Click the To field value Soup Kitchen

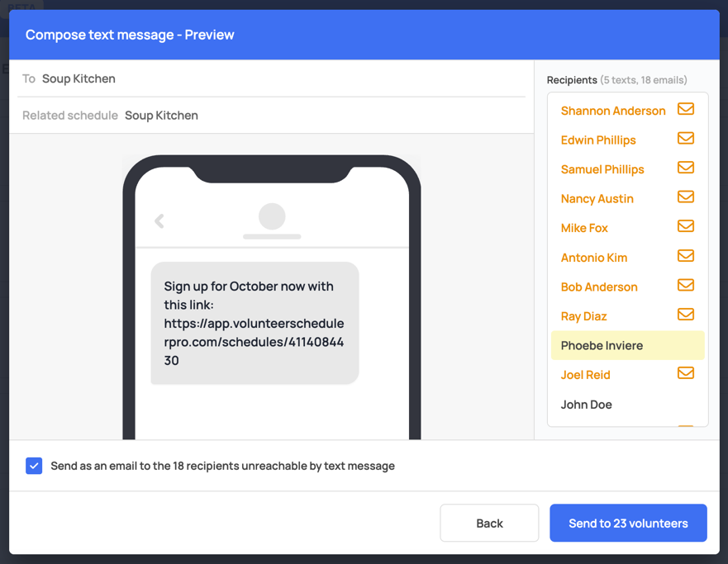[x=79, y=78]
